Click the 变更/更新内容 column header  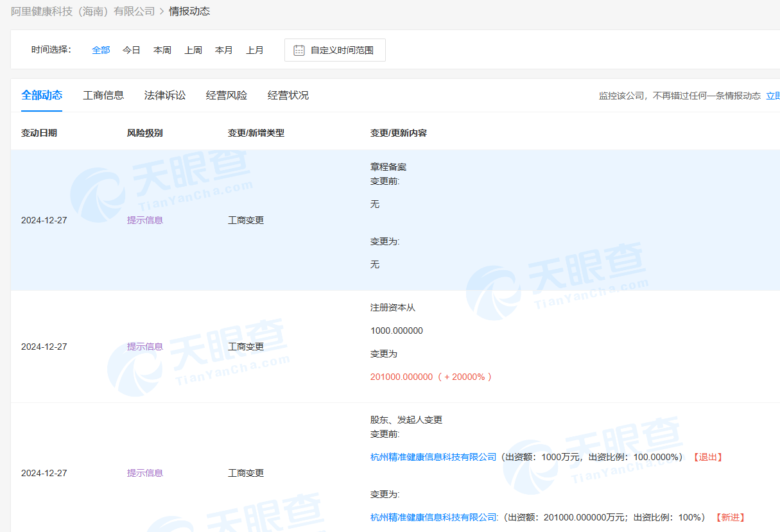399,133
